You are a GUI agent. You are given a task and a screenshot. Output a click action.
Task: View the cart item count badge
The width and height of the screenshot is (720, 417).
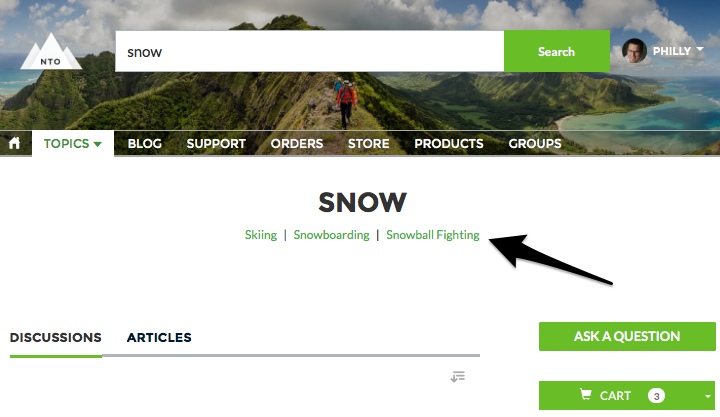pos(656,395)
